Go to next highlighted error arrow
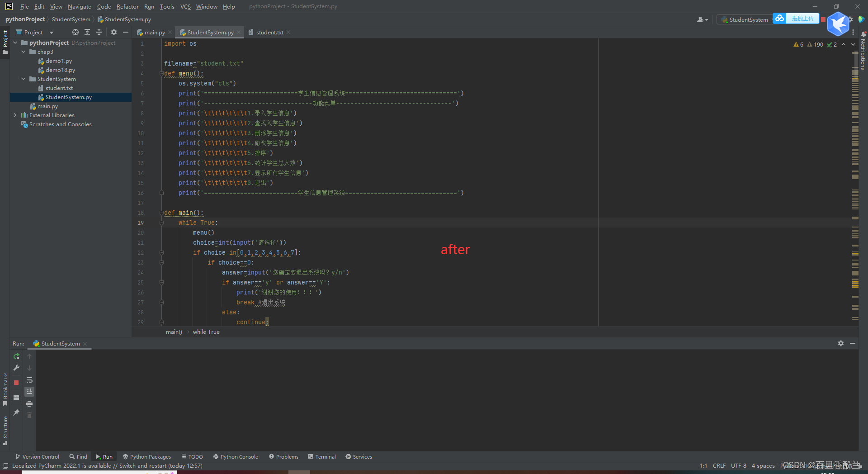 pyautogui.click(x=853, y=45)
